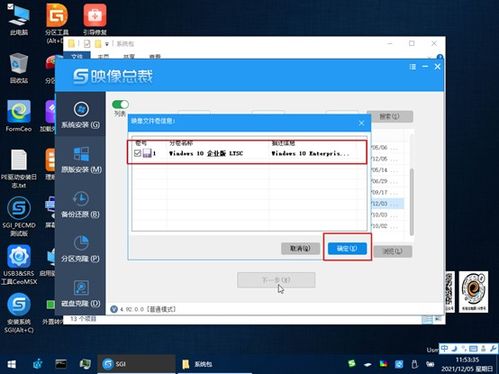This screenshot has height=374, width=499.
Task: Open the PE驱动安装日志.txt file
Action: pyautogui.click(x=19, y=168)
